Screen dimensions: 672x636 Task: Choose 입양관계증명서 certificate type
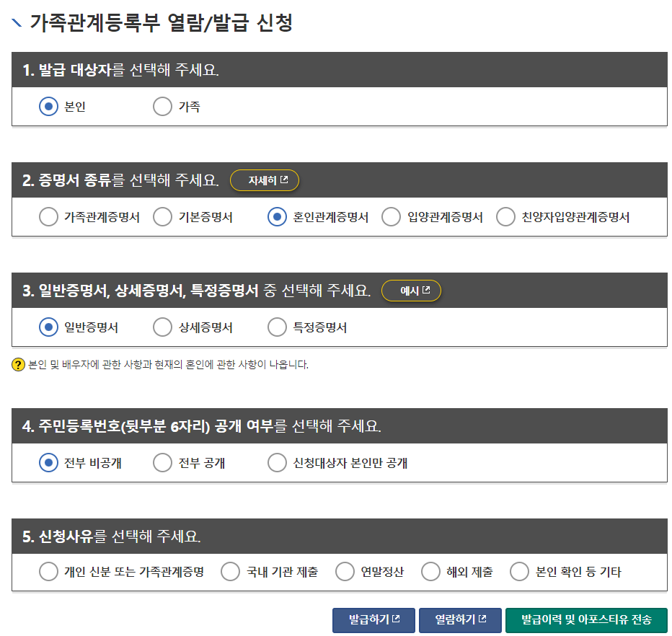[x=392, y=217]
